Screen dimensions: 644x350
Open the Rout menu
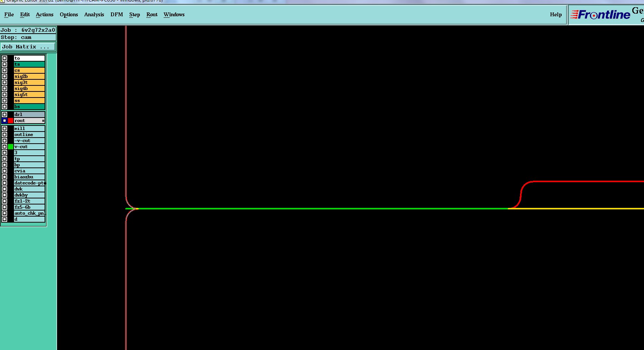pyautogui.click(x=152, y=15)
